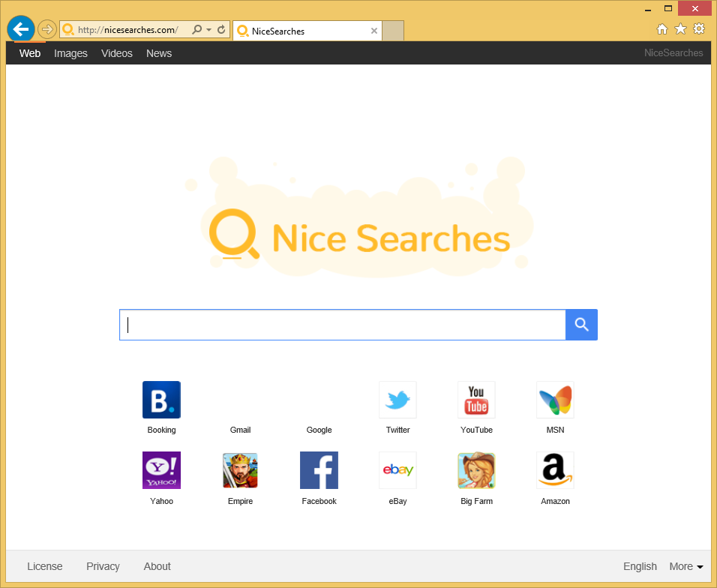
Task: Switch to the Images search tab
Action: click(70, 53)
